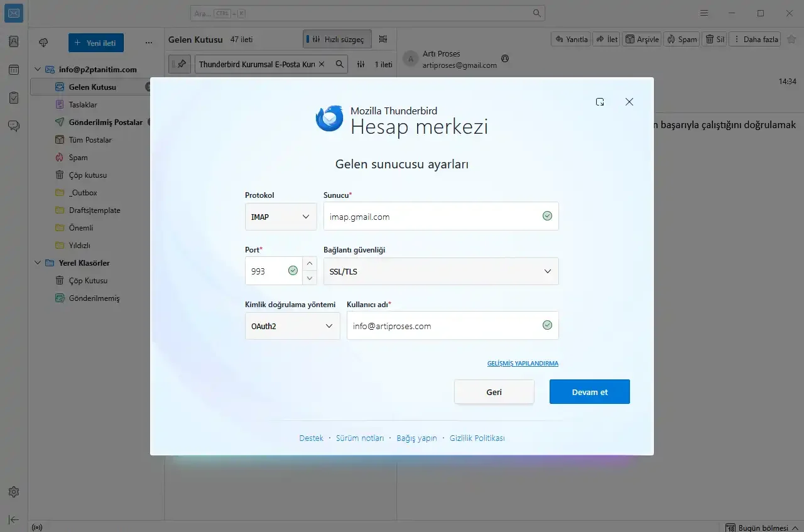Toggle pin on quick filter bar
Image resolution: width=804 pixels, height=532 pixels.
click(180, 64)
